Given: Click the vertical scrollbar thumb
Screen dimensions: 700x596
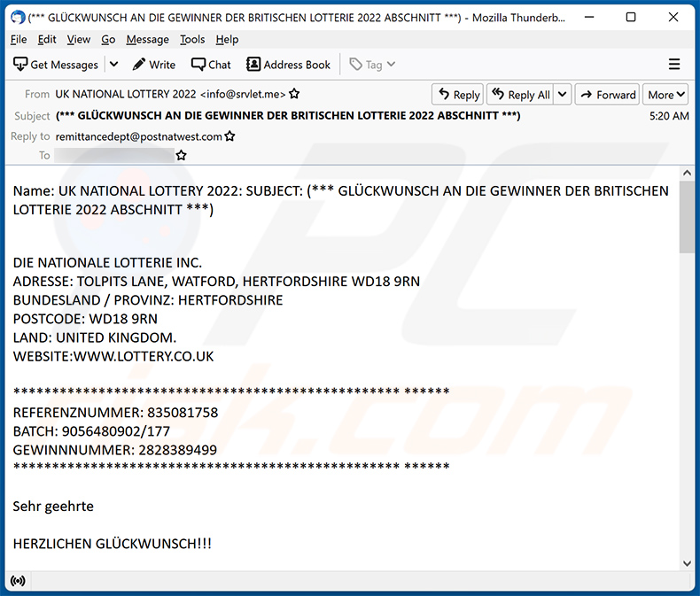Looking at the screenshot, I should click(x=687, y=217).
